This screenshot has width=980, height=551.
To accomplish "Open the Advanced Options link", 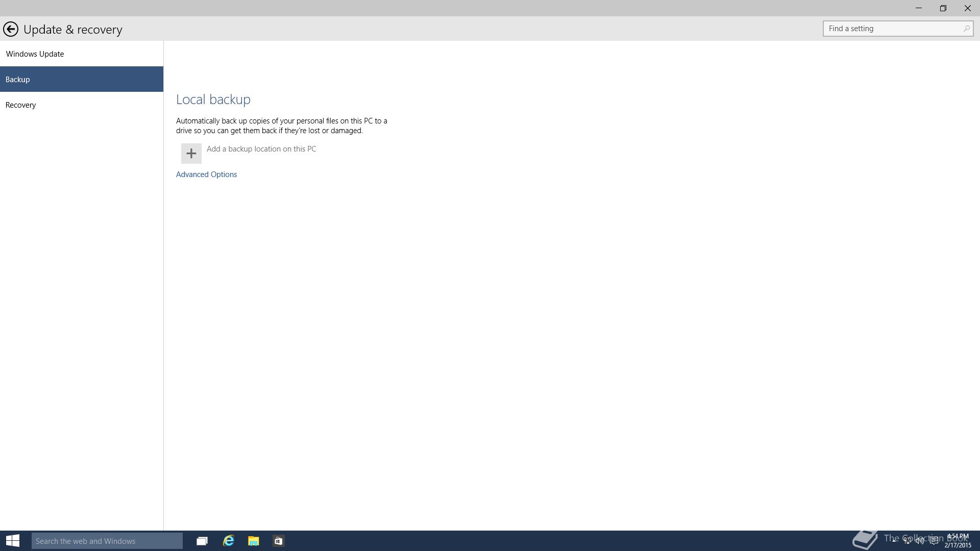I will tap(206, 174).
